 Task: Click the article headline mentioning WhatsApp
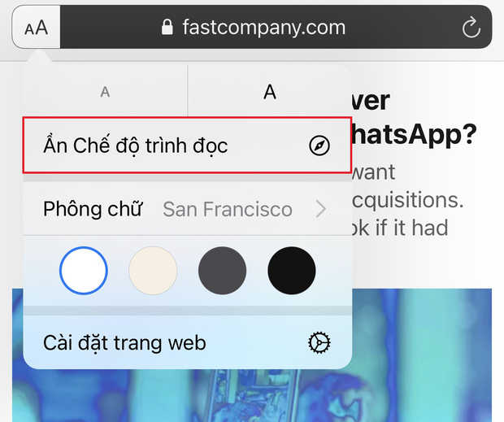pos(413,118)
